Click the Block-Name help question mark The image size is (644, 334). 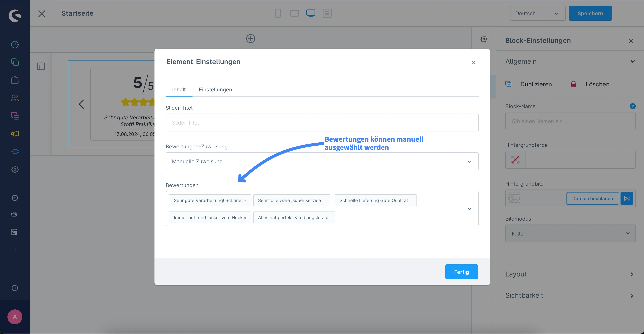click(632, 106)
